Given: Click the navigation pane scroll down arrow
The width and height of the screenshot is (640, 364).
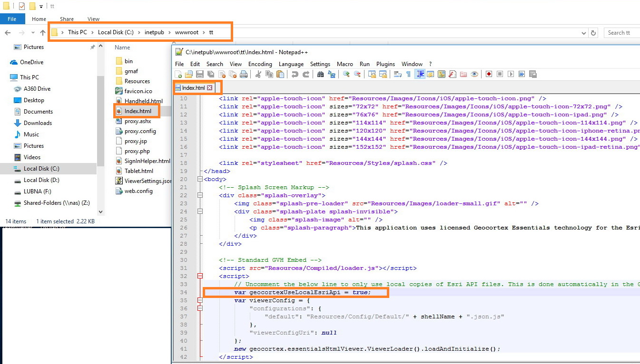Looking at the screenshot, I should click(x=100, y=212).
